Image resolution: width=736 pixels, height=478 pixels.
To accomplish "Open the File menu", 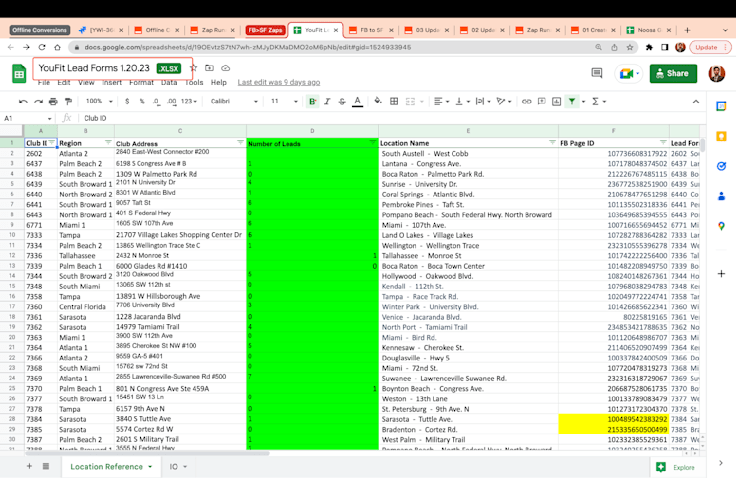I will pyautogui.click(x=44, y=83).
